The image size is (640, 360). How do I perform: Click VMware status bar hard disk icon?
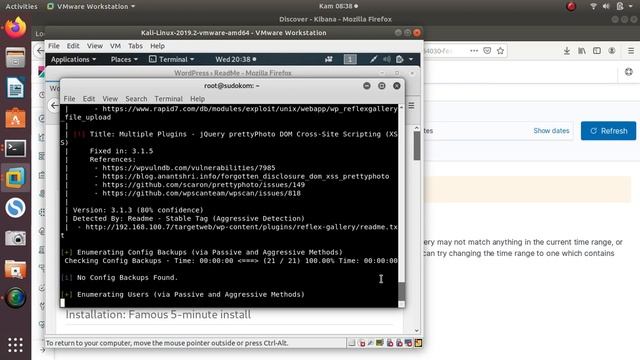tap(351, 343)
